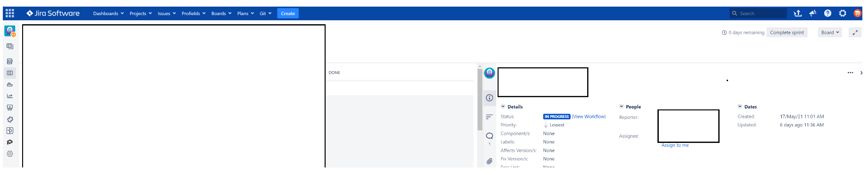Toggle full-screen expand icon
Image resolution: width=868 pixels, height=175 pixels.
(x=855, y=33)
